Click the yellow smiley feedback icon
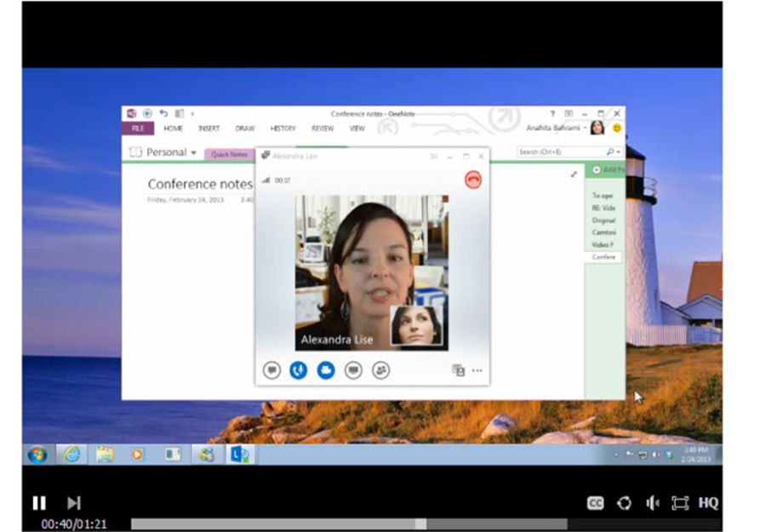The image size is (766, 532). (x=616, y=128)
